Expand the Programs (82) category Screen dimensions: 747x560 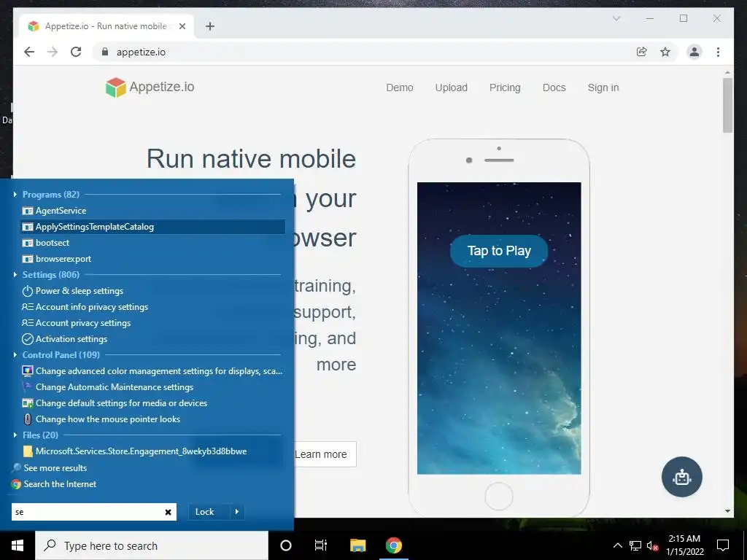(x=15, y=194)
